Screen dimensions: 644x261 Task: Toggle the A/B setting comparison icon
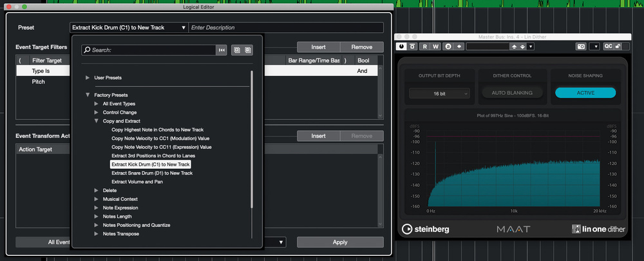pos(448,46)
